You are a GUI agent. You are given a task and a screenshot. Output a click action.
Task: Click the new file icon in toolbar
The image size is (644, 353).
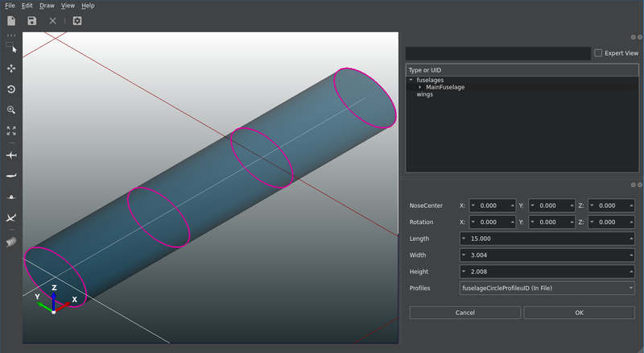click(x=11, y=21)
